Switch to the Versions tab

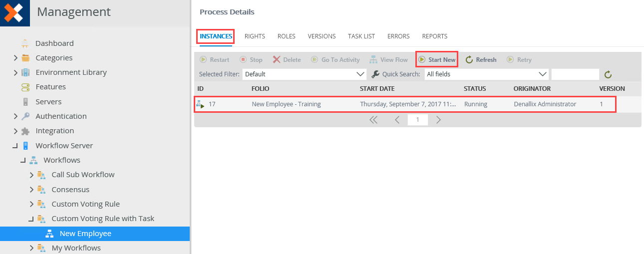[x=322, y=36]
